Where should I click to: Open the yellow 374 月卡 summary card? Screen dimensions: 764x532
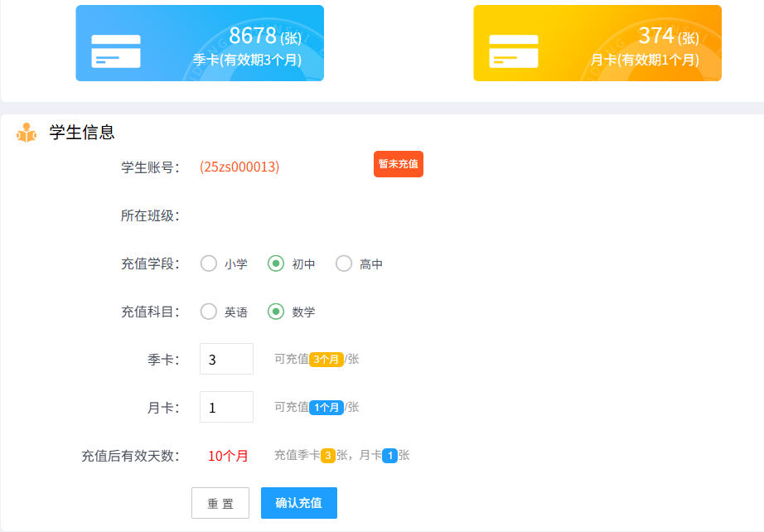(597, 43)
